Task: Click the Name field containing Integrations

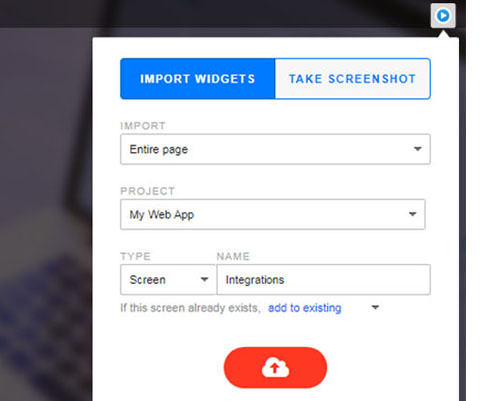Action: click(x=324, y=280)
